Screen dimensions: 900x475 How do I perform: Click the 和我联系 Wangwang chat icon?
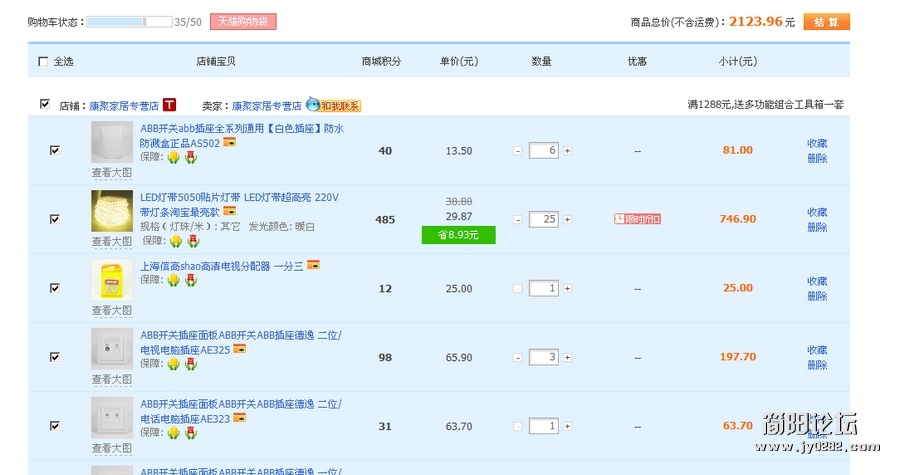coord(333,105)
